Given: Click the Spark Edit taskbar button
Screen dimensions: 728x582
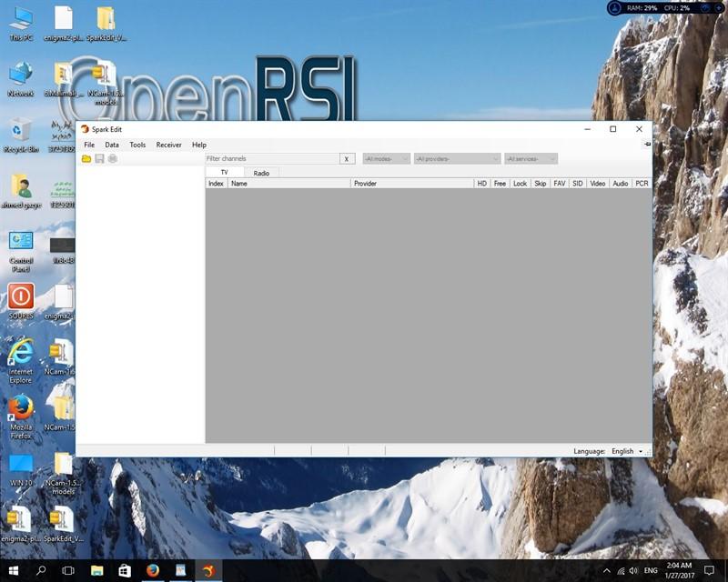Looking at the screenshot, I should (208, 570).
